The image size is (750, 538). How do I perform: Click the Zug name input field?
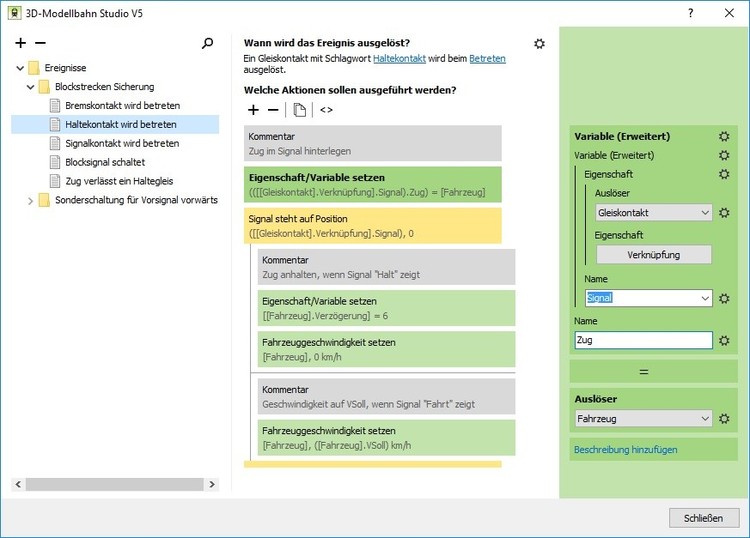pos(643,341)
